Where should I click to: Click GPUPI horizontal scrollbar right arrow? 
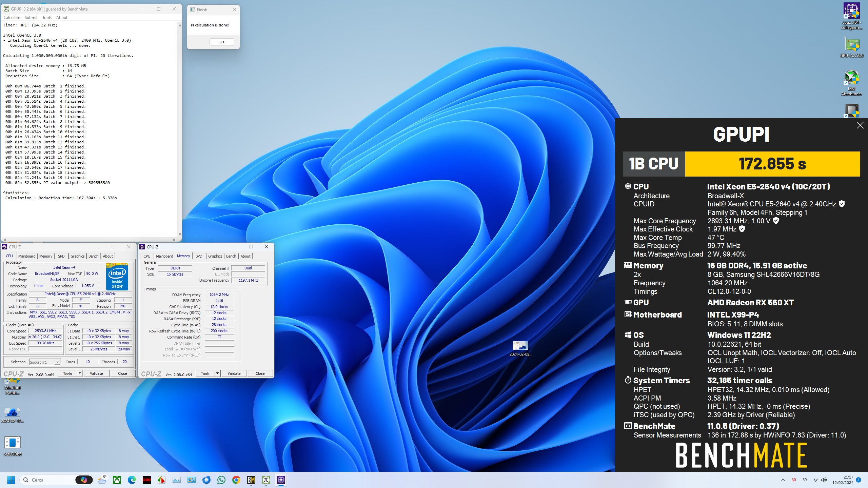click(174, 240)
